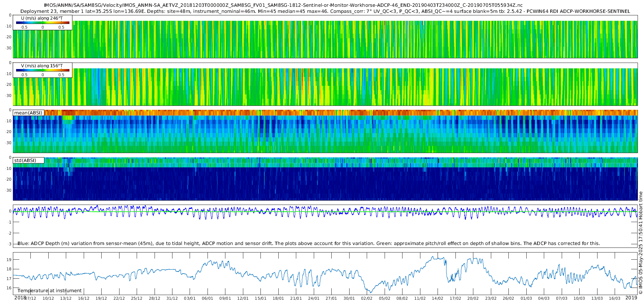Click the U velocity colorbar legend
Viewport: 644px width, 304px height.
click(x=43, y=23)
